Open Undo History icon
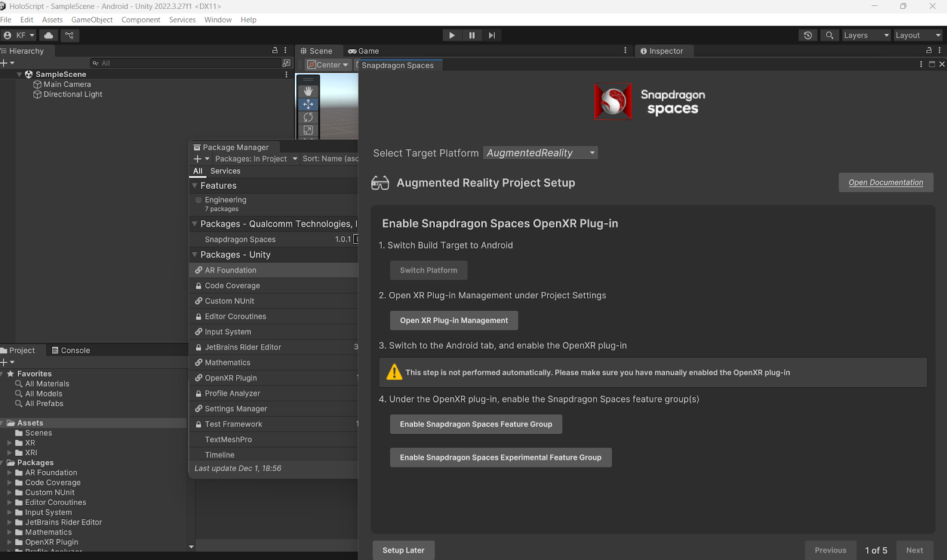This screenshot has height=560, width=947. click(x=807, y=36)
